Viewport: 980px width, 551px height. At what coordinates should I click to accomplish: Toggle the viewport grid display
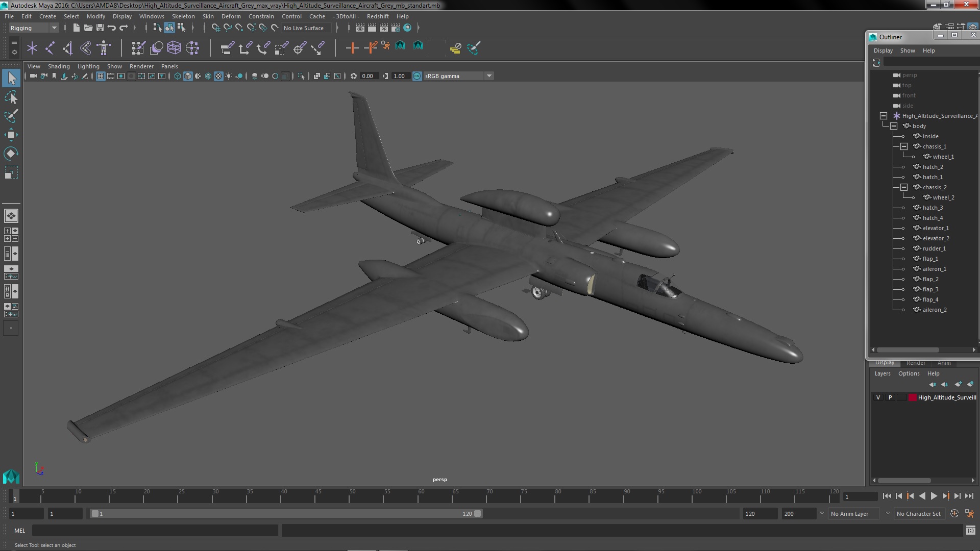[x=101, y=76]
